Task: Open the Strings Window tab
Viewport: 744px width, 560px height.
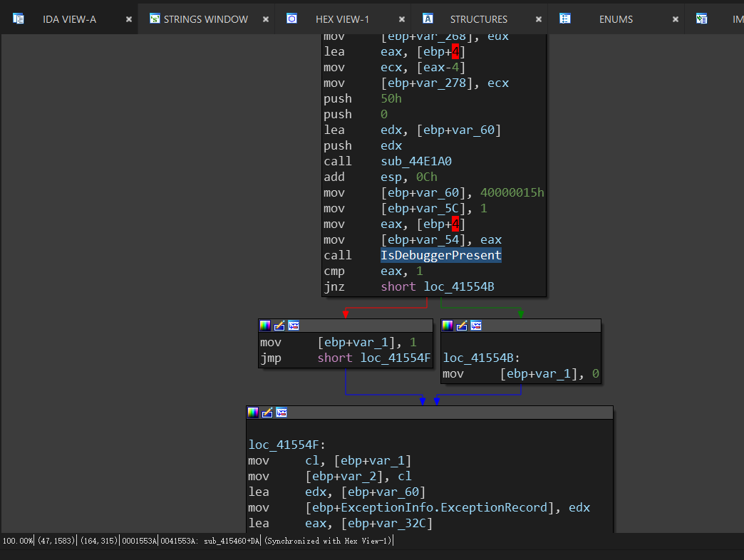Action: point(205,19)
